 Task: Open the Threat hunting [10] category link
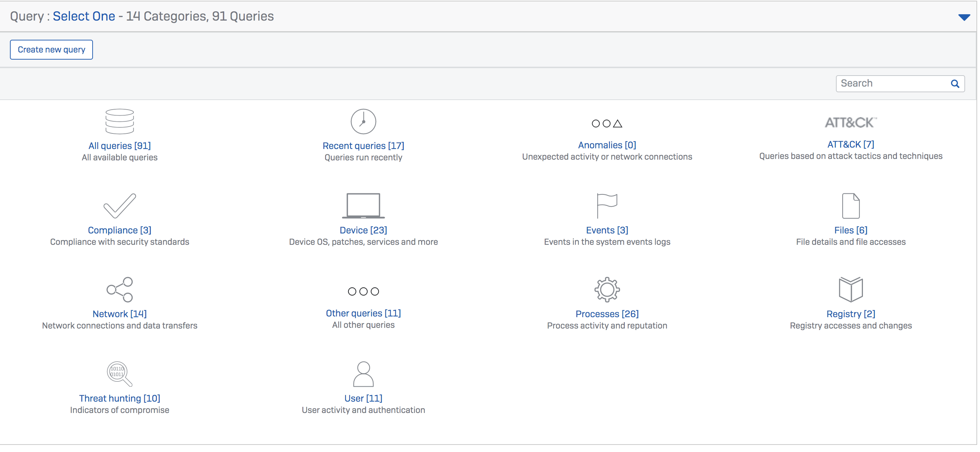click(x=120, y=398)
